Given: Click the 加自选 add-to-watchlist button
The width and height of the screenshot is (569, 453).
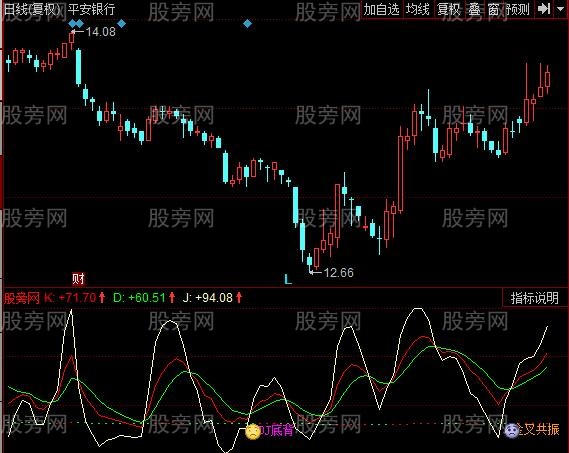Looking at the screenshot, I should point(381,9).
